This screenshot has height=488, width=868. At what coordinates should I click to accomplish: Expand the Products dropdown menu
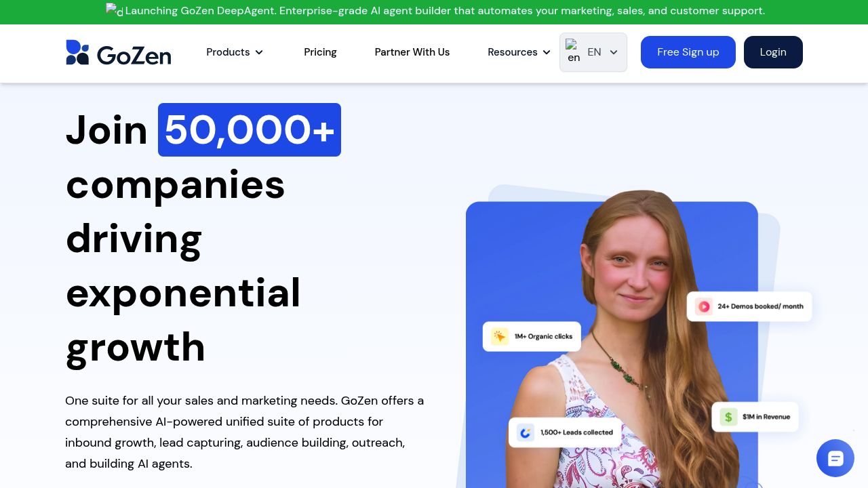point(235,52)
